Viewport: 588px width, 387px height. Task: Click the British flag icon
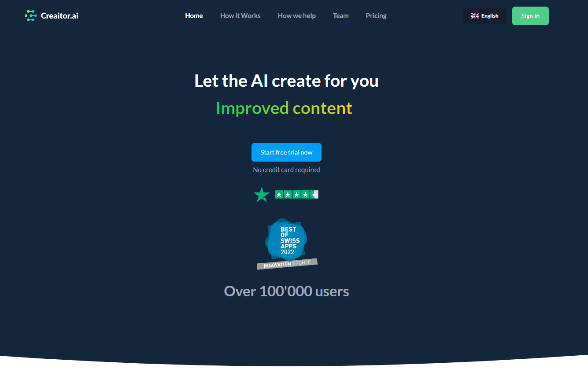click(x=475, y=15)
